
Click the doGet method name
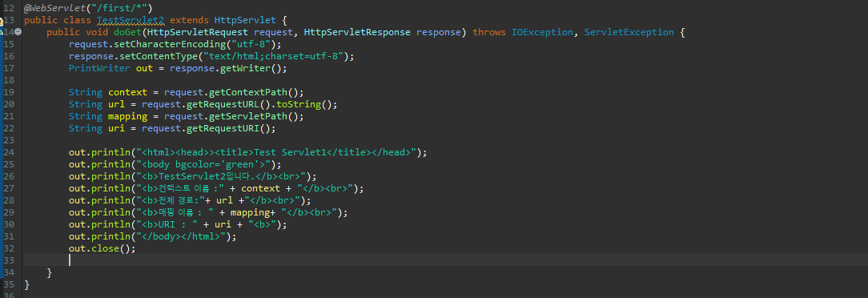point(127,32)
